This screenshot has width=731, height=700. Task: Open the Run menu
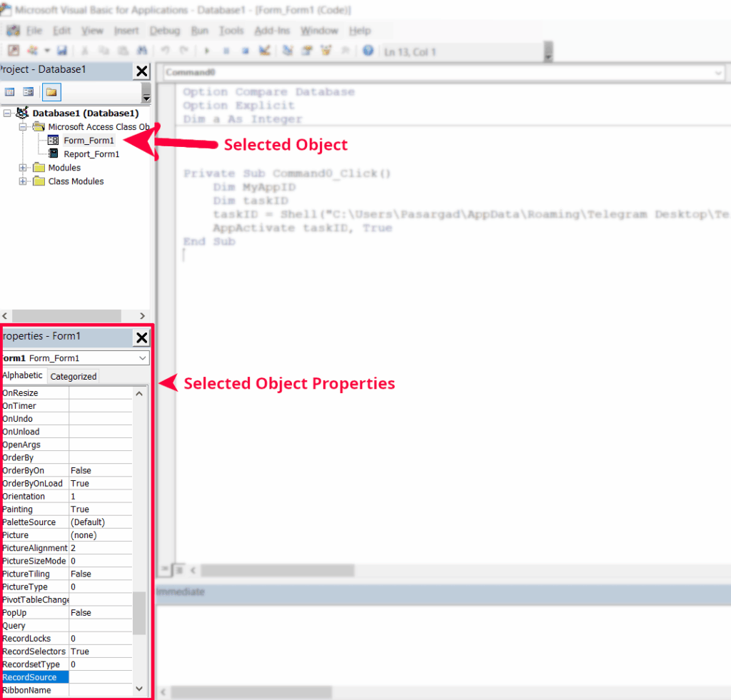(200, 31)
